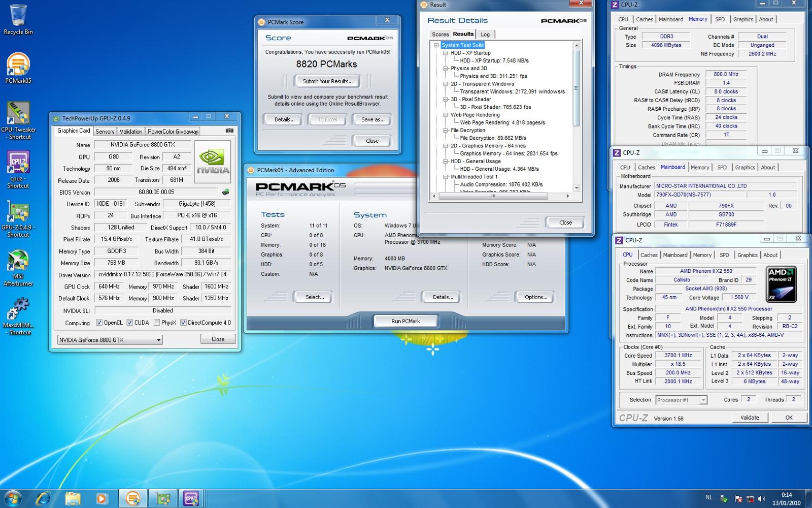
Task: Toggle the DirectCompute 4.0 checkbox
Action: click(184, 323)
